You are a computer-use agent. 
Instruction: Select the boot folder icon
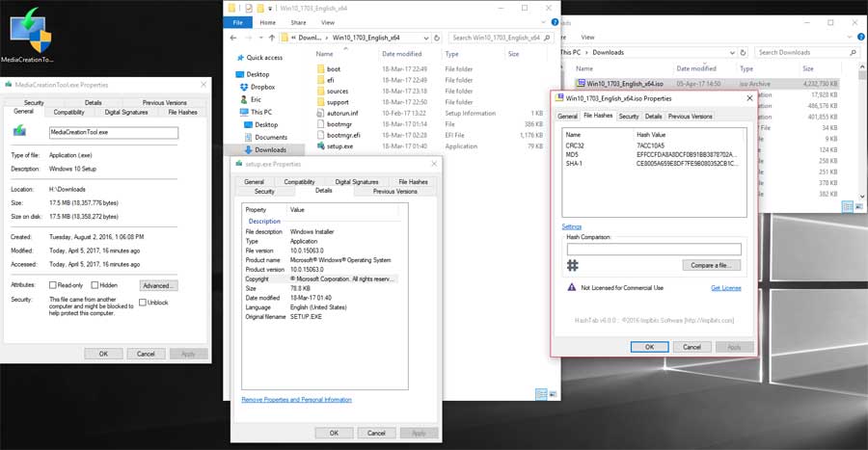320,69
